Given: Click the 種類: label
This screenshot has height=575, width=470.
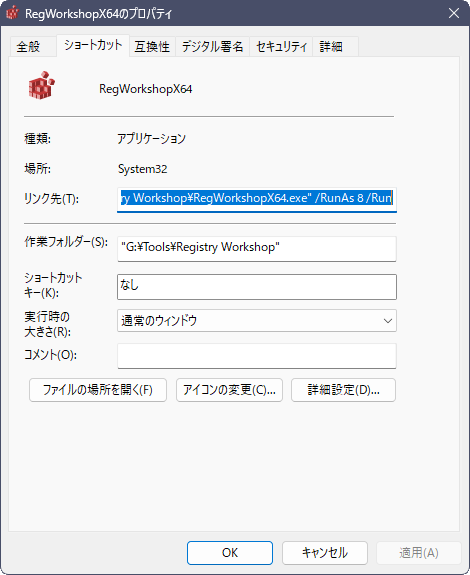Looking at the screenshot, I should click(x=37, y=139).
